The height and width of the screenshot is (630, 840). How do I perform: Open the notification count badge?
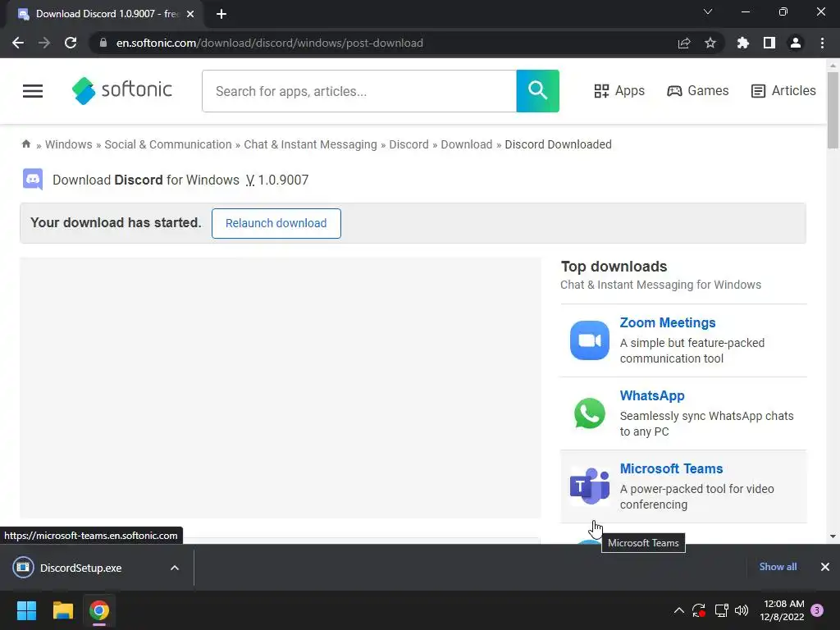coord(817,610)
